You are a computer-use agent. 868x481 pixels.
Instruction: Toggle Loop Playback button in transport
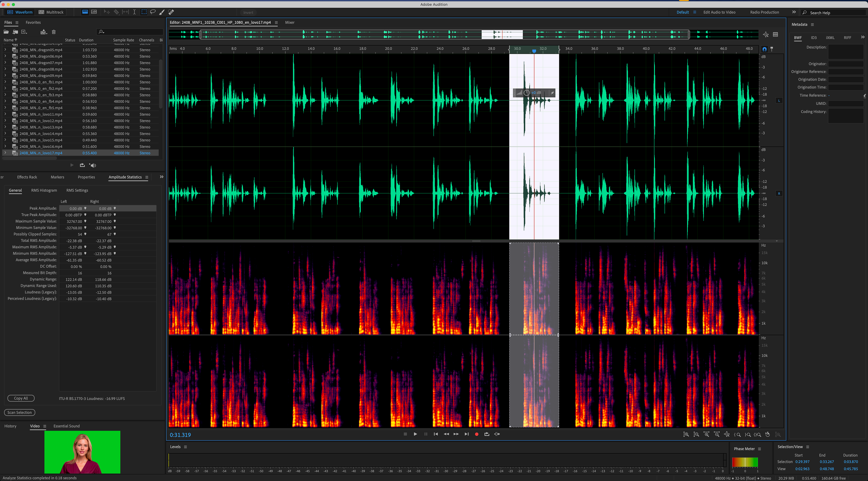point(487,434)
